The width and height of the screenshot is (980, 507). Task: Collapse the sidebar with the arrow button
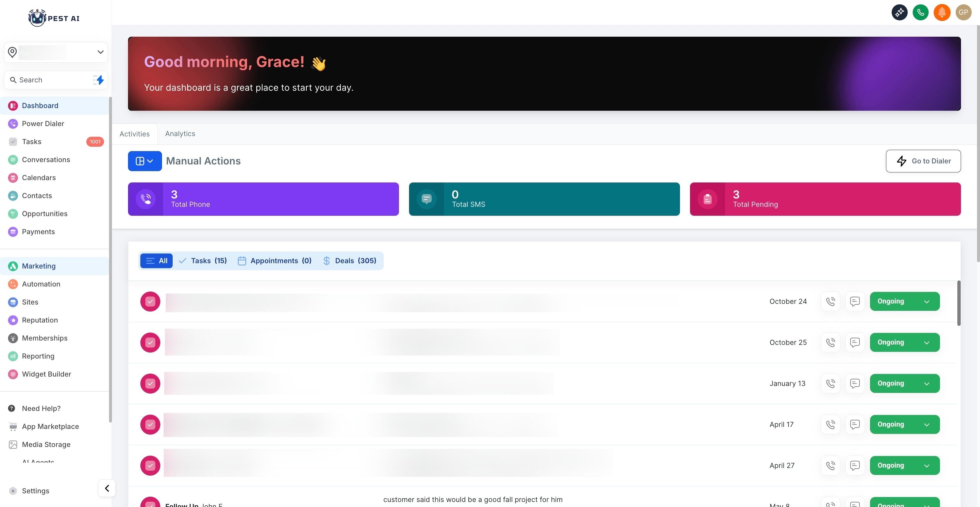pos(107,488)
